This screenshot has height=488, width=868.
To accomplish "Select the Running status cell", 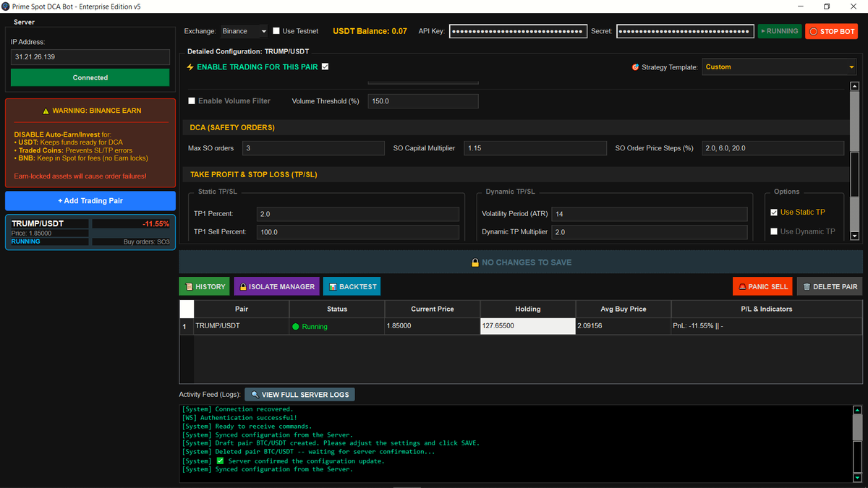I will 337,326.
